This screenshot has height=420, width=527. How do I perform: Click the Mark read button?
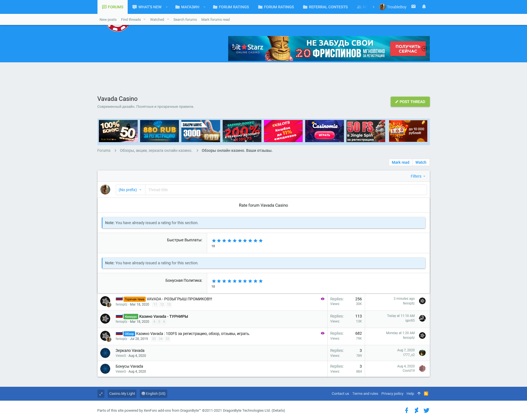(x=400, y=162)
